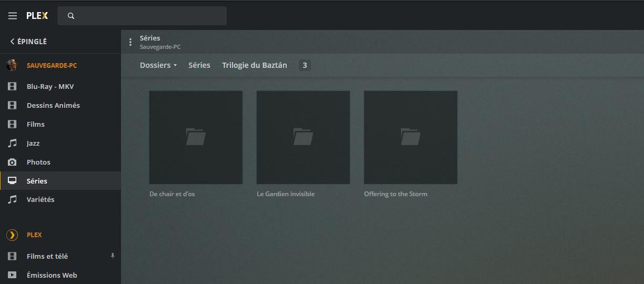Toggle the pin on Films et télé
The width and height of the screenshot is (644, 284).
(x=112, y=256)
